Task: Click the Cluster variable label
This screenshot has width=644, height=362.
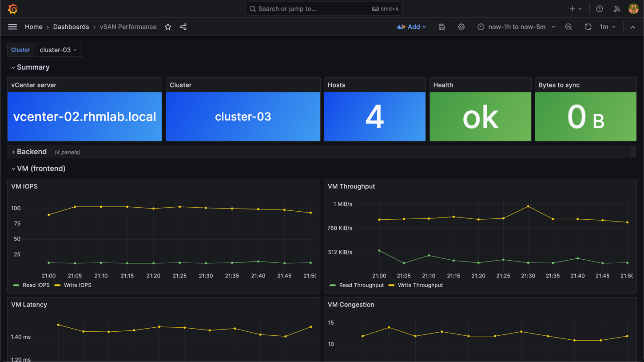Action: (x=20, y=50)
